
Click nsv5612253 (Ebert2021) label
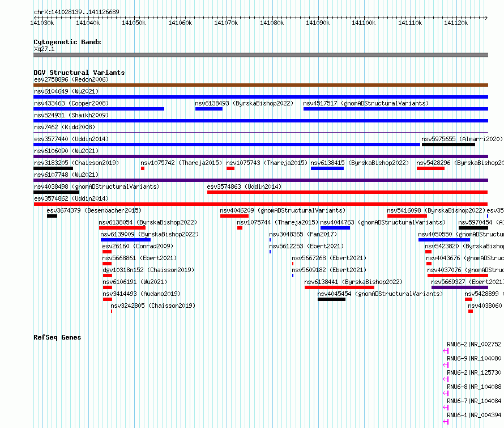[306, 246]
